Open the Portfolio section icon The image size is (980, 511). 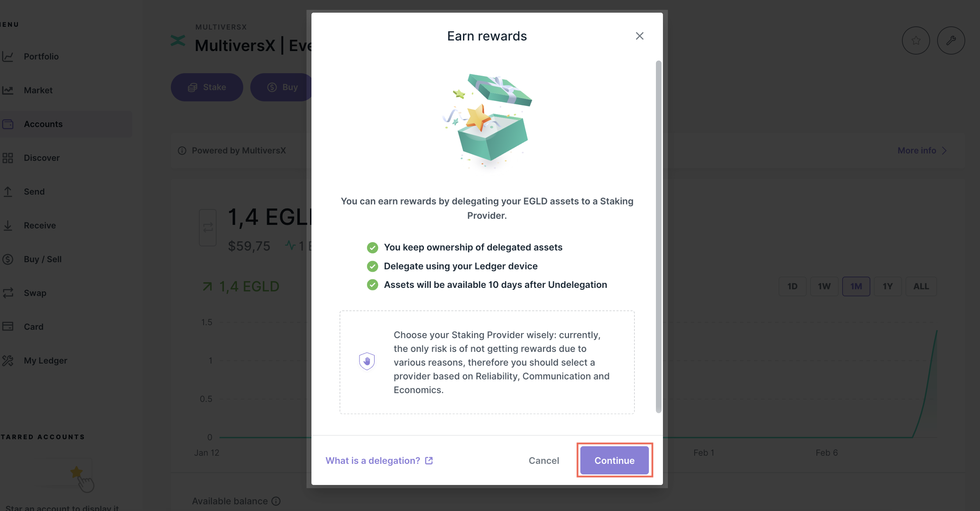tap(8, 56)
